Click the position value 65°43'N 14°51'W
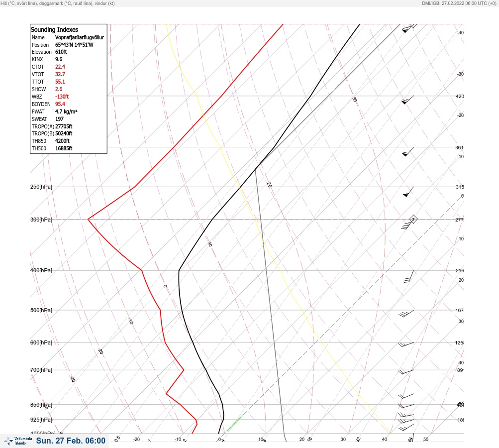Image resolution: width=499 pixels, height=448 pixels. (74, 45)
